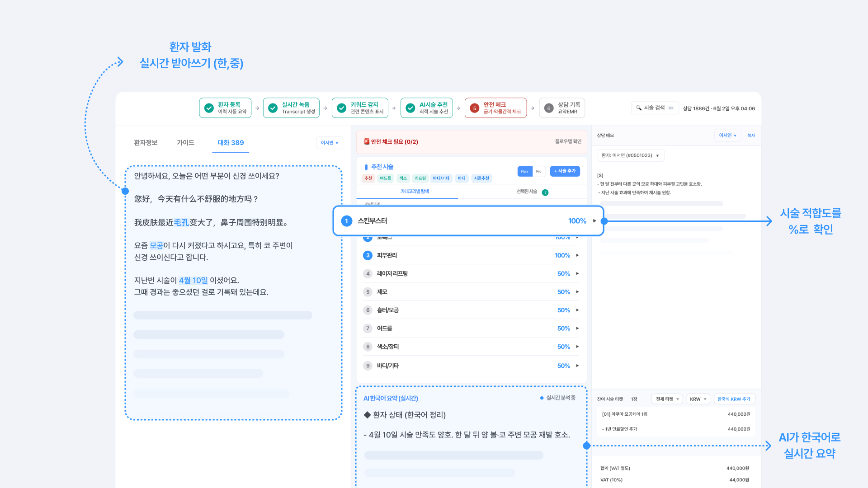Toggle the 색소 filter chip

pos(403,178)
